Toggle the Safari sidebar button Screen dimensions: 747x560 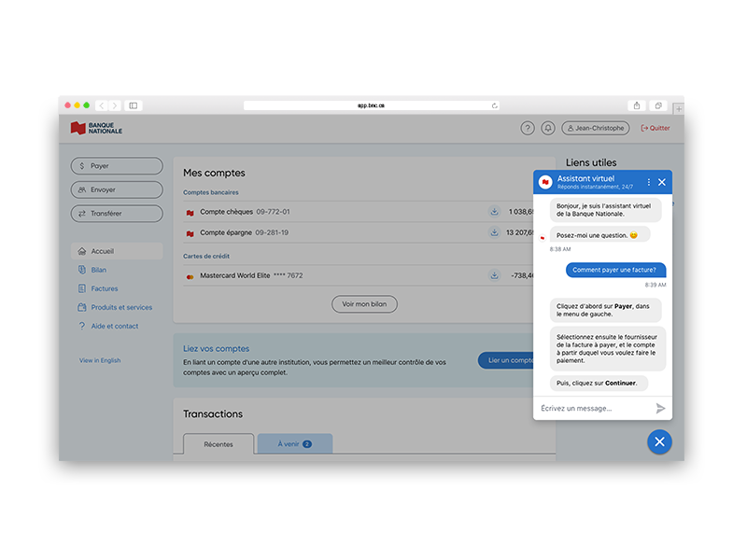coord(134,105)
